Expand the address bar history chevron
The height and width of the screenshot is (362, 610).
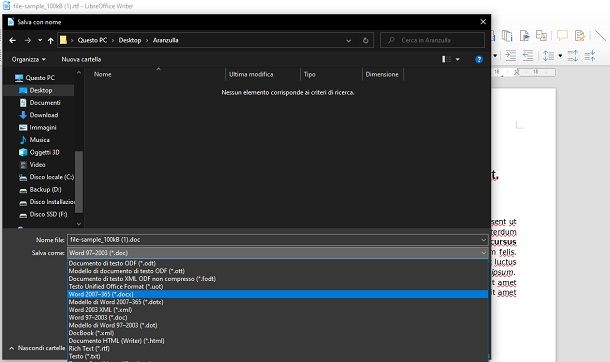(349, 40)
